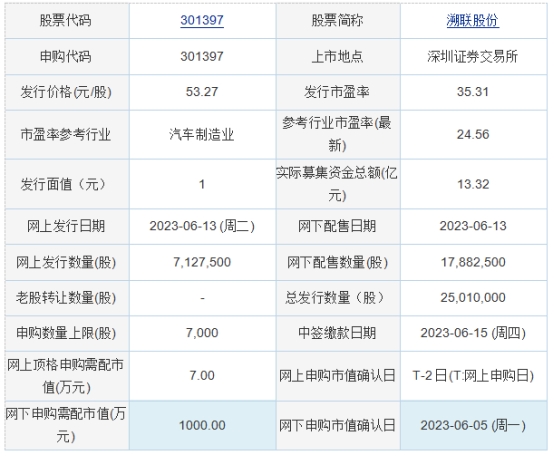Select the highlighted date 2023-06-05 (周一)
Image resolution: width=554 pixels, height=456 pixels.
pos(473,426)
